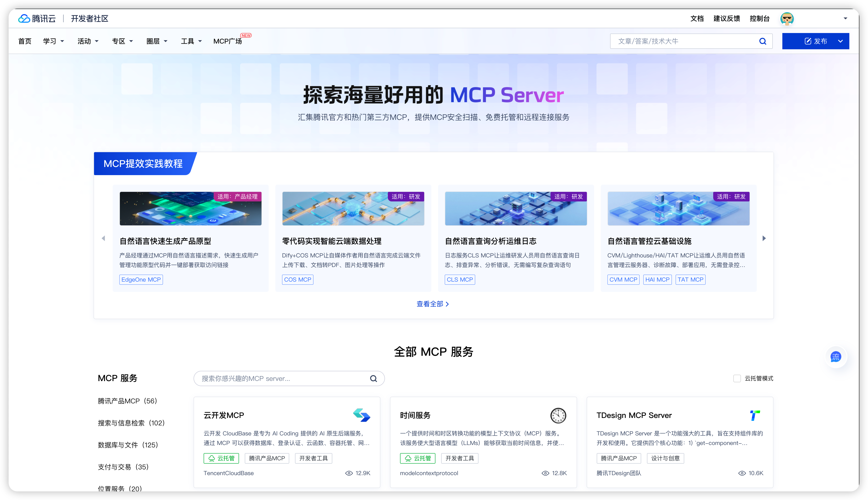Screen dimensions: 868x500
Task: Click the 云开发MCP logo icon
Action: point(361,415)
